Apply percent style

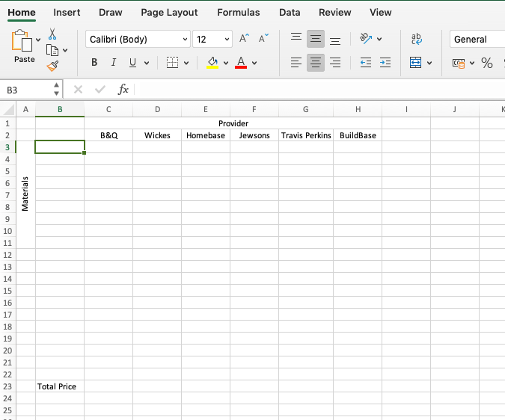(487, 63)
